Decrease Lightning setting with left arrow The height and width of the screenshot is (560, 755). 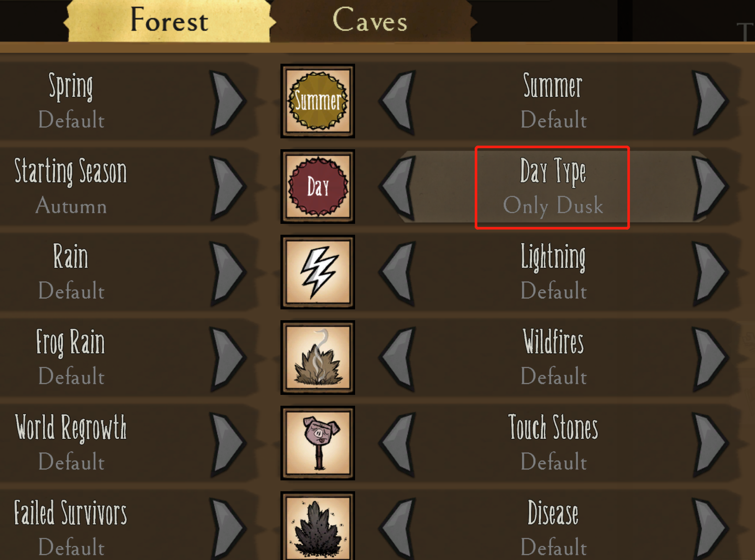click(397, 272)
